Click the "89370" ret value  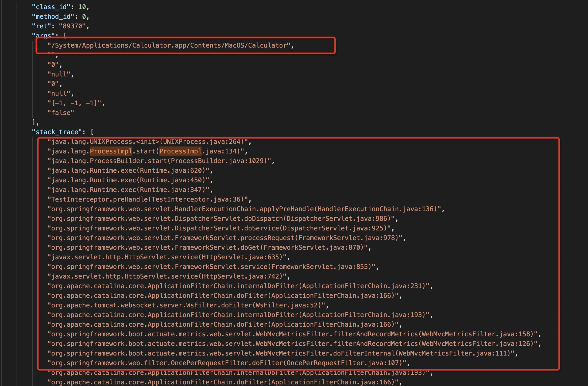[72, 26]
